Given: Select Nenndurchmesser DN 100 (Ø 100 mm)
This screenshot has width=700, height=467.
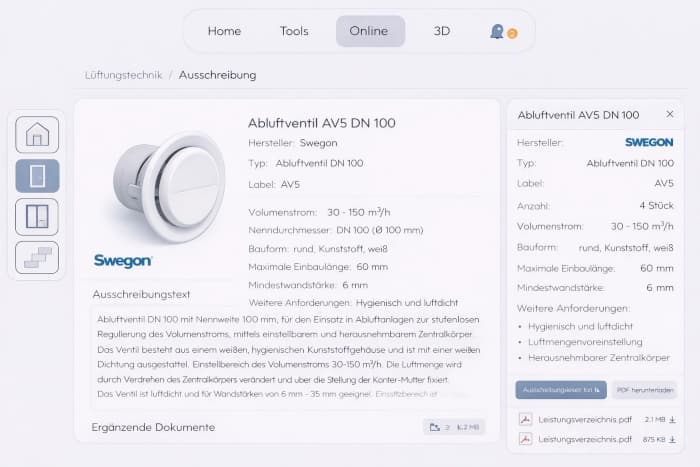Looking at the screenshot, I should point(379,230).
